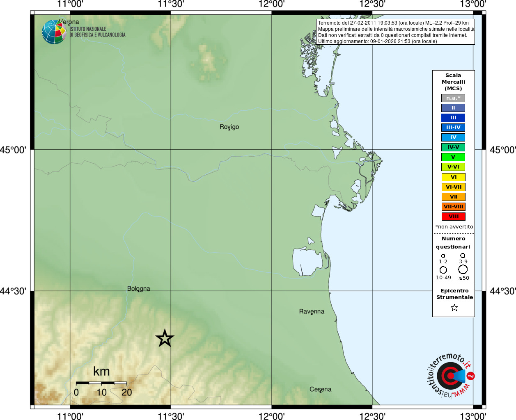Image resolution: width=516 pixels, height=420 pixels.
Task: Select the green V intensity swatch
Action: pos(453,157)
